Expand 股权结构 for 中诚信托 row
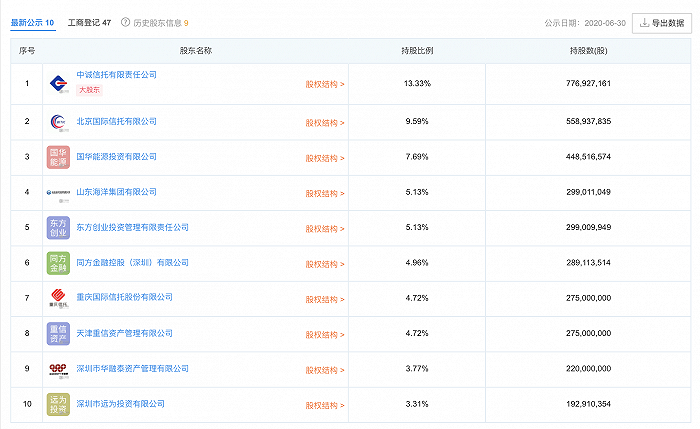 pyautogui.click(x=325, y=84)
